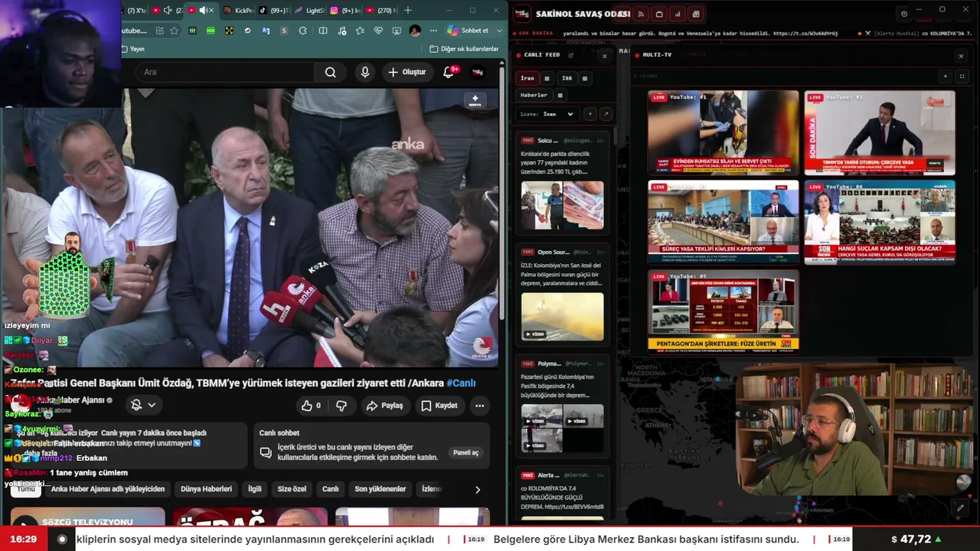This screenshot has height=551, width=980.
Task: Open the newspaper icon in Sakinol header
Action: click(696, 14)
